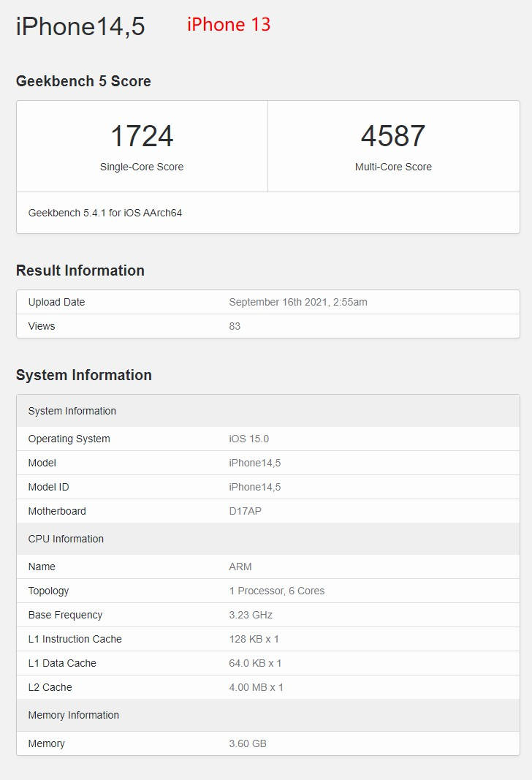Select the value 128 KB x 1

pos(254,639)
